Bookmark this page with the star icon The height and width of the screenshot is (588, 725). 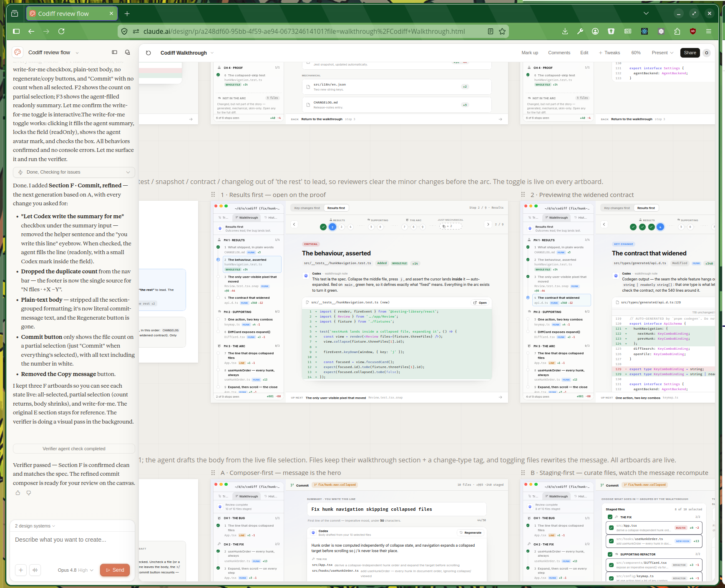click(x=502, y=31)
